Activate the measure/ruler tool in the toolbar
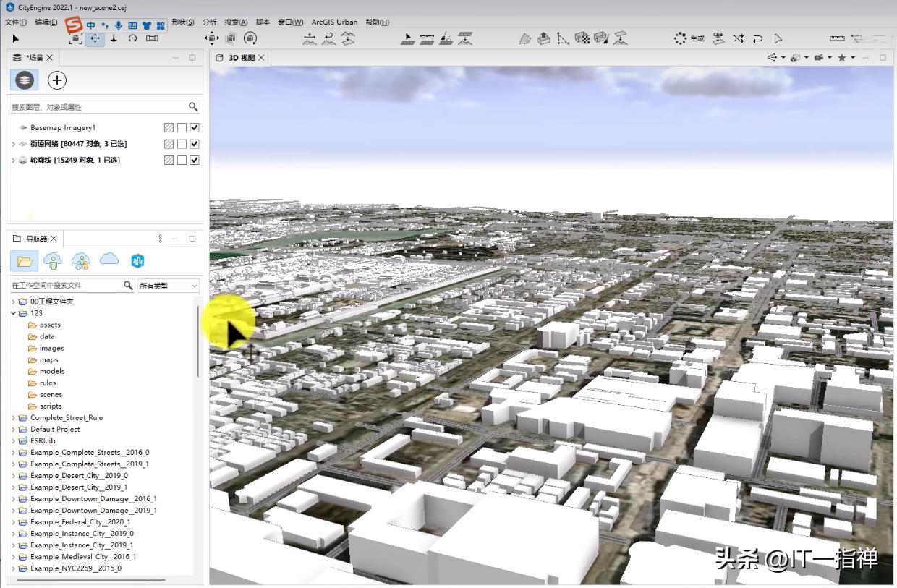Viewport: 897px width, 588px height. [837, 38]
